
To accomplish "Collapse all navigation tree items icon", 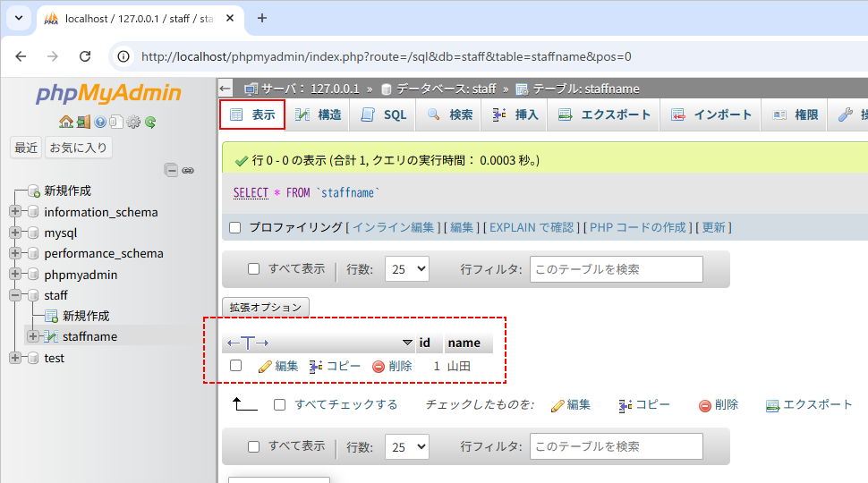I will (171, 170).
